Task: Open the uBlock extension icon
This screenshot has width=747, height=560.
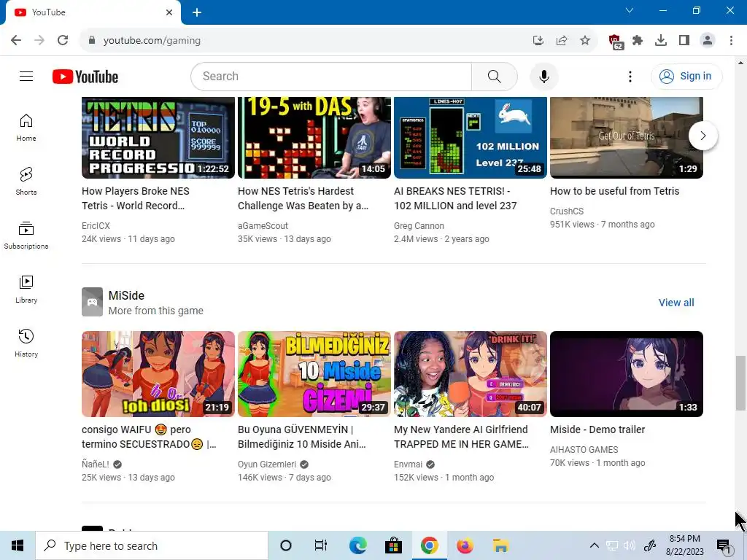Action: click(615, 42)
